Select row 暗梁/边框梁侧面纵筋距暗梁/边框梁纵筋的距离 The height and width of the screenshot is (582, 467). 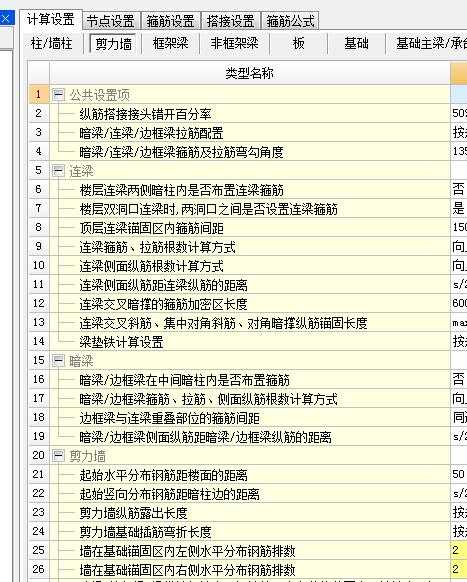coord(249,436)
